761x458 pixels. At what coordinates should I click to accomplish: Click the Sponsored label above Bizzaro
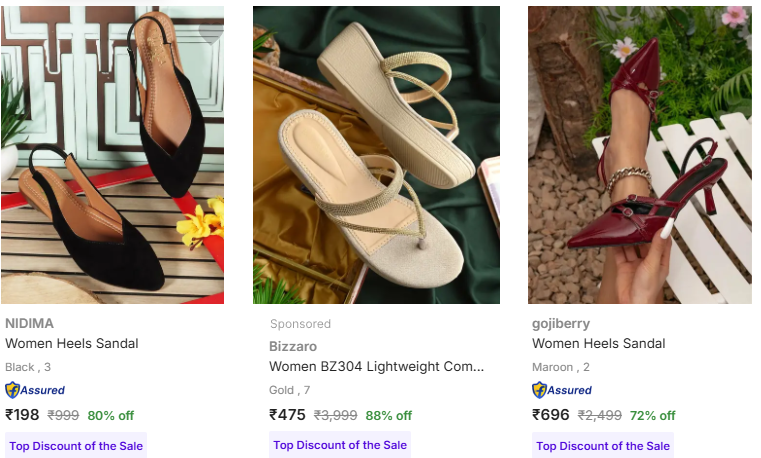click(300, 324)
